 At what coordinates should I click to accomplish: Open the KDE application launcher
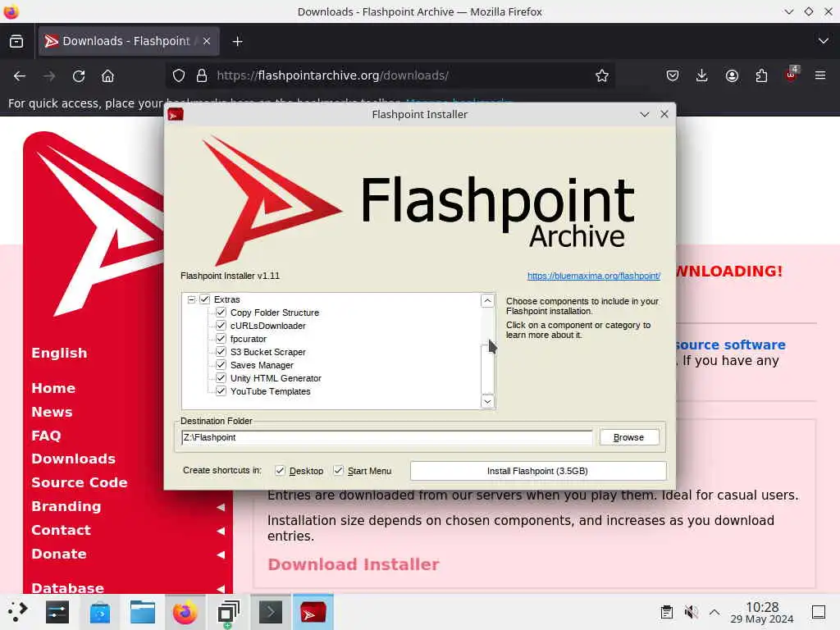point(17,611)
